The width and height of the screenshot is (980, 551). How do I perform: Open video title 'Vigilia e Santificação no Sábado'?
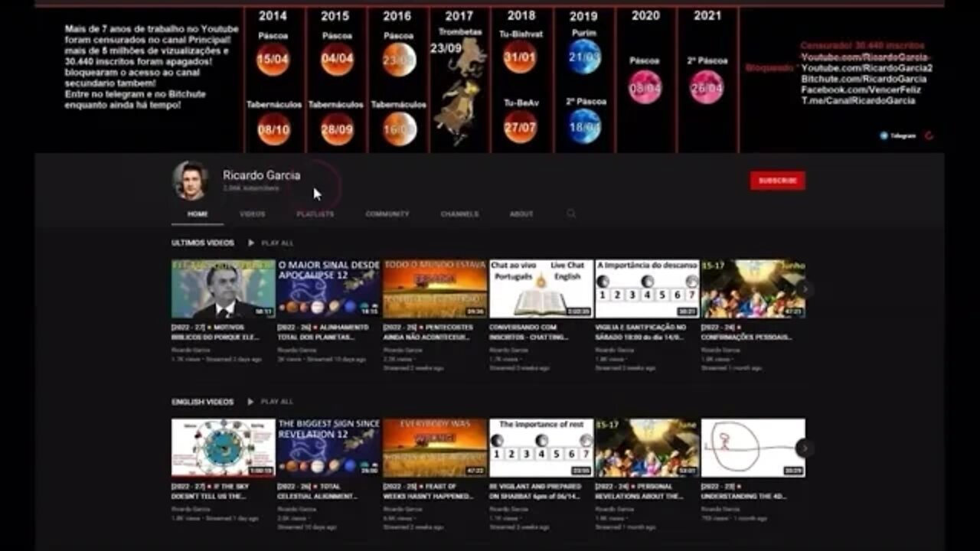[x=642, y=332]
